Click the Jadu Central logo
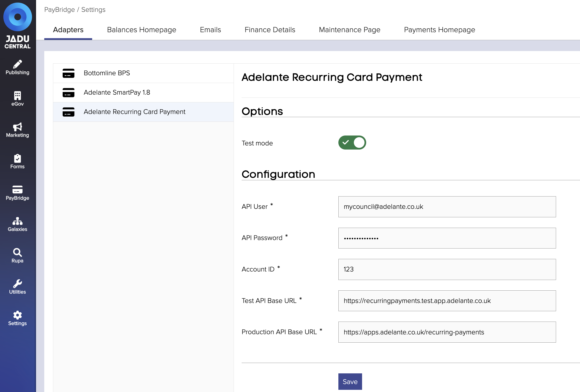580x392 pixels. [17, 26]
